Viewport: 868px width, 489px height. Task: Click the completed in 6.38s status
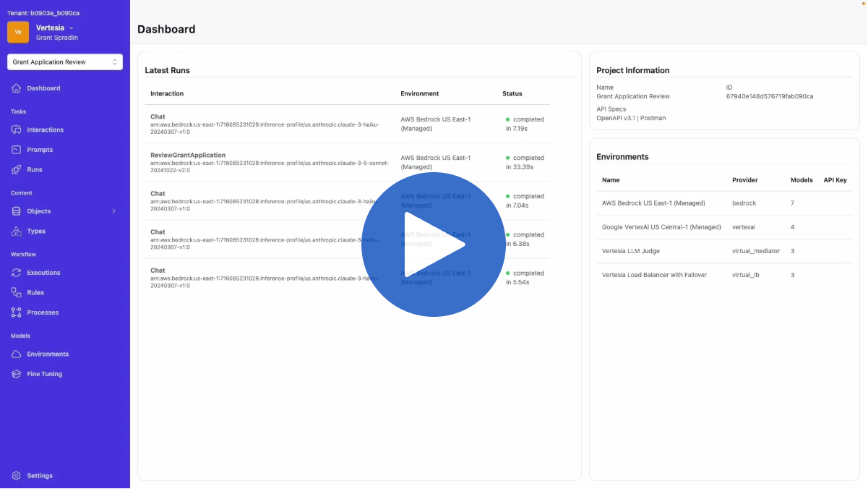click(x=525, y=239)
